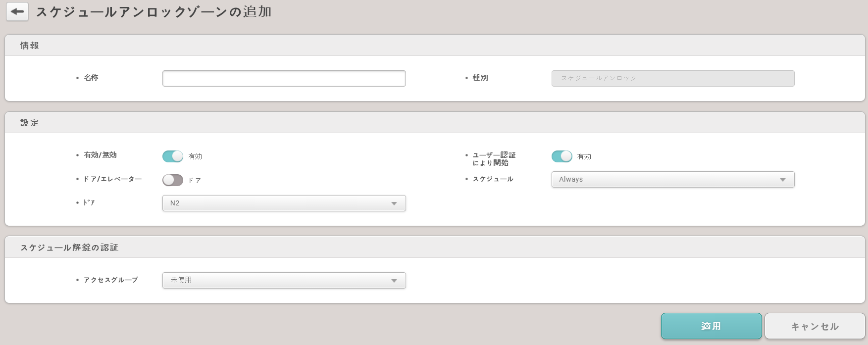This screenshot has width=868, height=345.
Task: Click the ドア/エレベーター setting label
Action: (113, 179)
